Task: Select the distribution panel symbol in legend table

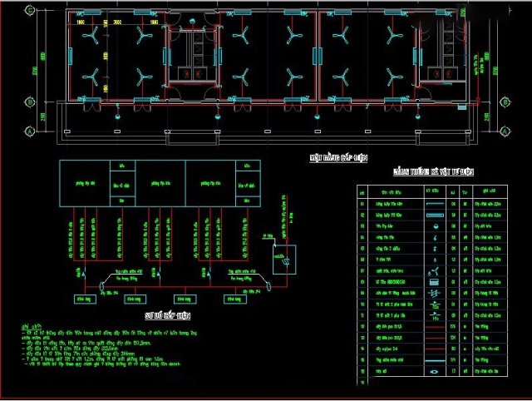Action: (434, 282)
